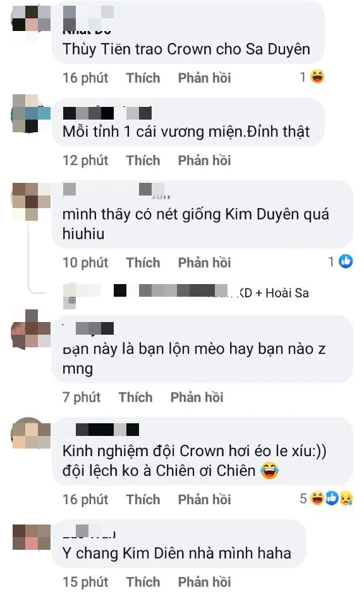This screenshot has width=364, height=596.
Task: Click avatar of Y chang Kim Diên commenter
Action: [x=31, y=537]
